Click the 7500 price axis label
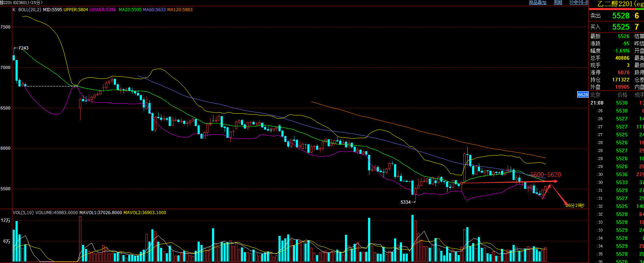This screenshot has height=263, width=644. pos(5,27)
